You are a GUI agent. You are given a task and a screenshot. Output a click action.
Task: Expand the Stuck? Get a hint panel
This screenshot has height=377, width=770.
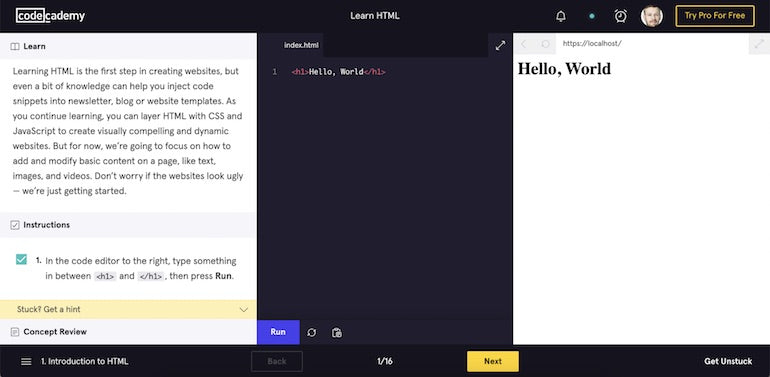(128, 309)
